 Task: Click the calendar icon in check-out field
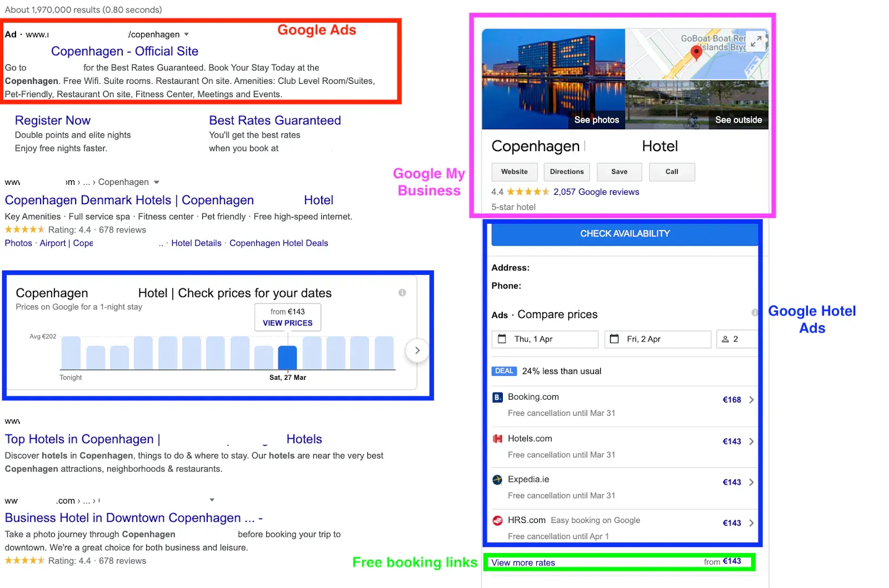pyautogui.click(x=615, y=339)
